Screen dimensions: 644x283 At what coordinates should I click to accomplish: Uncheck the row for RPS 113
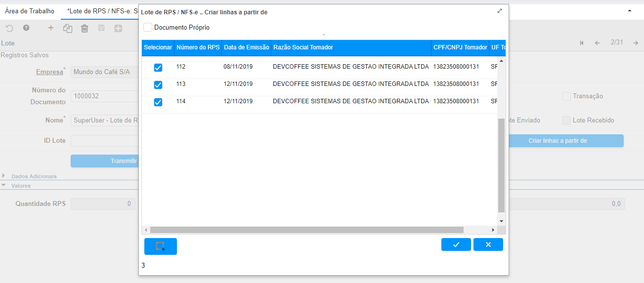tap(158, 85)
